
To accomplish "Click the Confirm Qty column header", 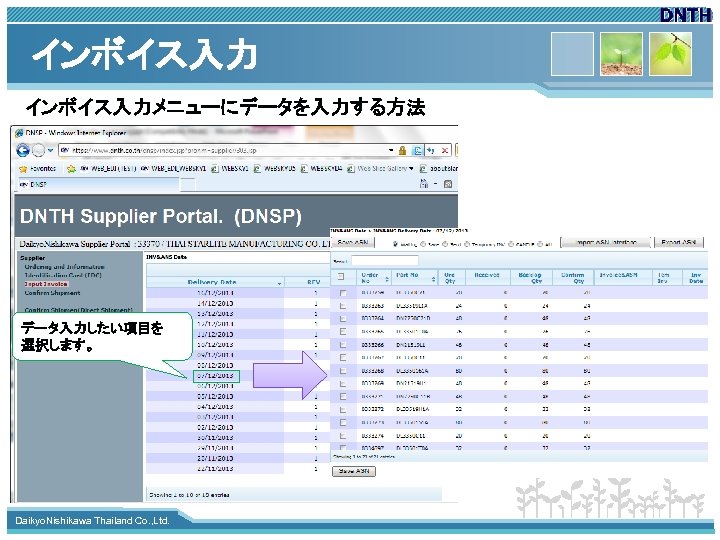I will (x=573, y=278).
